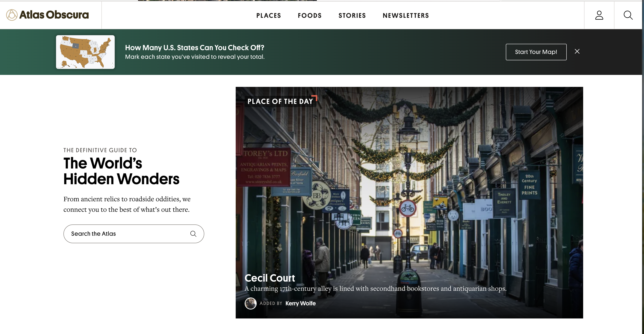Click the Atlas Obscura wordmark

(54, 15)
